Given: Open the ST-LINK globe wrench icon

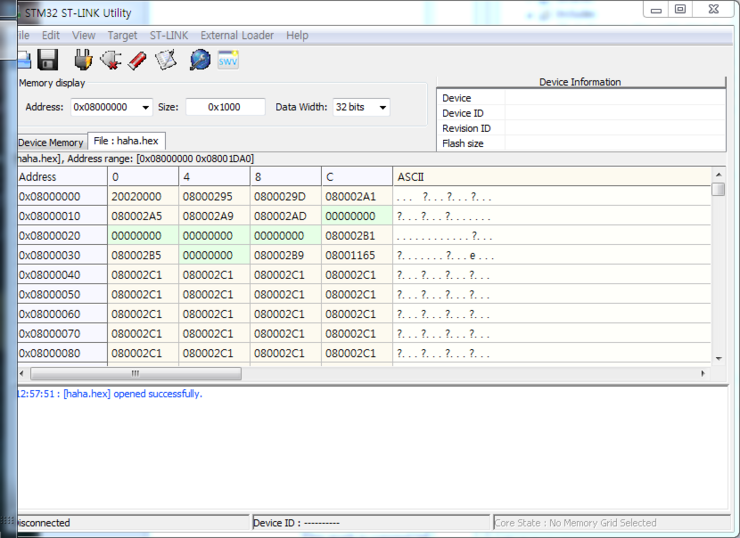Looking at the screenshot, I should tap(200, 60).
